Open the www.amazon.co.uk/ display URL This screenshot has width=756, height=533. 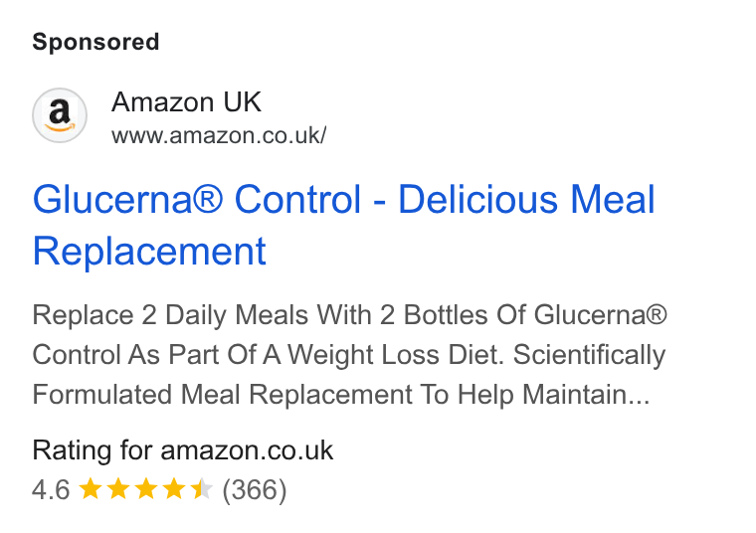tap(219, 135)
